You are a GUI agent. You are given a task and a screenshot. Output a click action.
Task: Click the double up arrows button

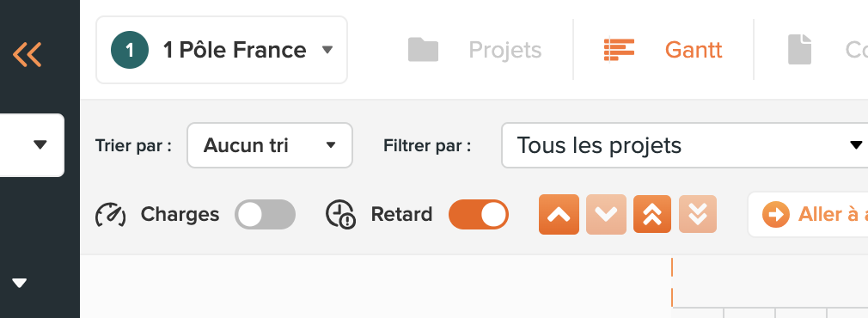coord(652,214)
